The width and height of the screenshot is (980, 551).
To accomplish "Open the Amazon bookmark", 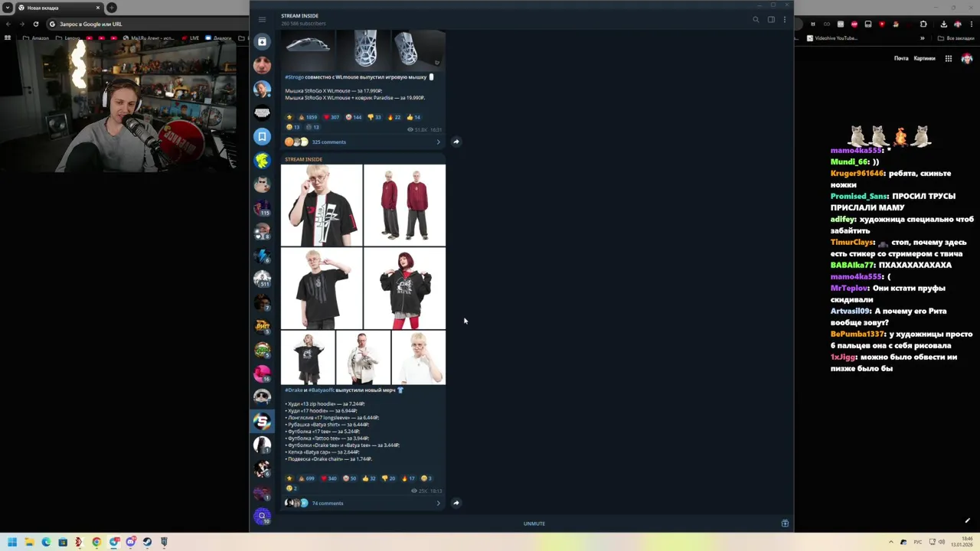I will tap(37, 37).
